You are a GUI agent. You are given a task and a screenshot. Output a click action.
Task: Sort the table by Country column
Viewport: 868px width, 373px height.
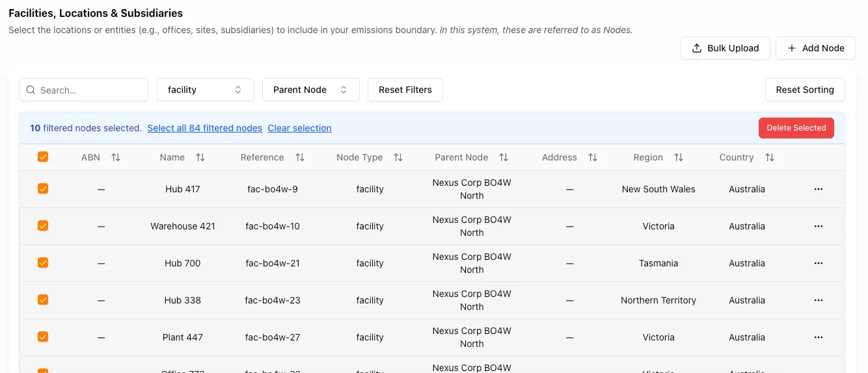(770, 157)
